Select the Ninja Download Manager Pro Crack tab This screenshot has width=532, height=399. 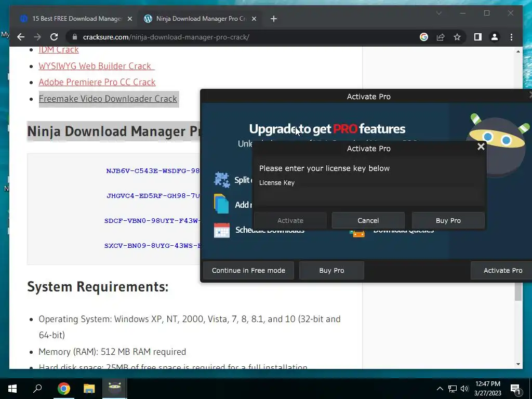click(x=201, y=19)
